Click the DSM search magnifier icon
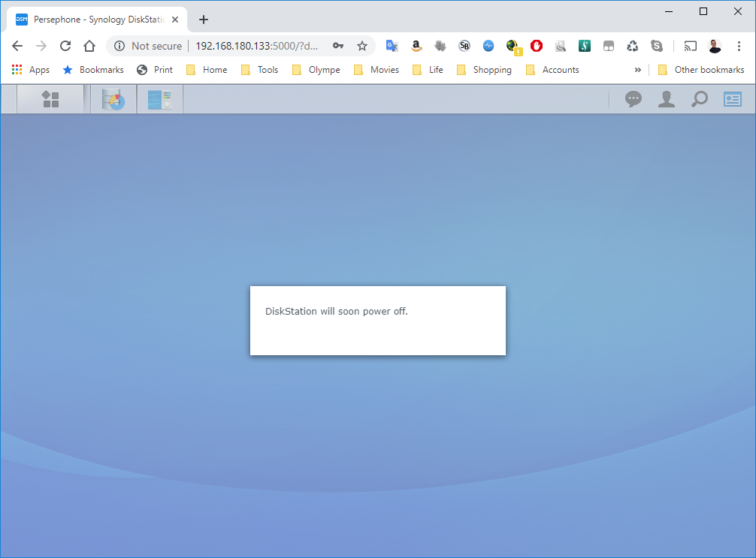Image resolution: width=756 pixels, height=558 pixels. [x=700, y=99]
